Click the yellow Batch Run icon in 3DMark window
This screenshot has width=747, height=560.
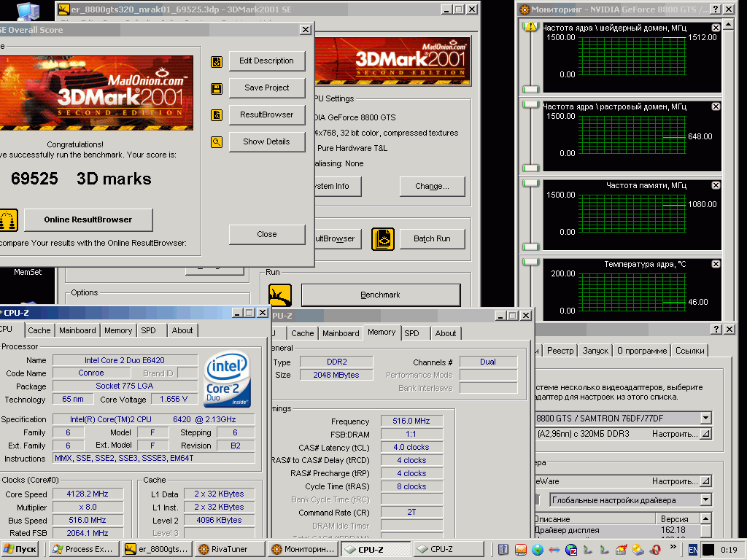(x=382, y=239)
